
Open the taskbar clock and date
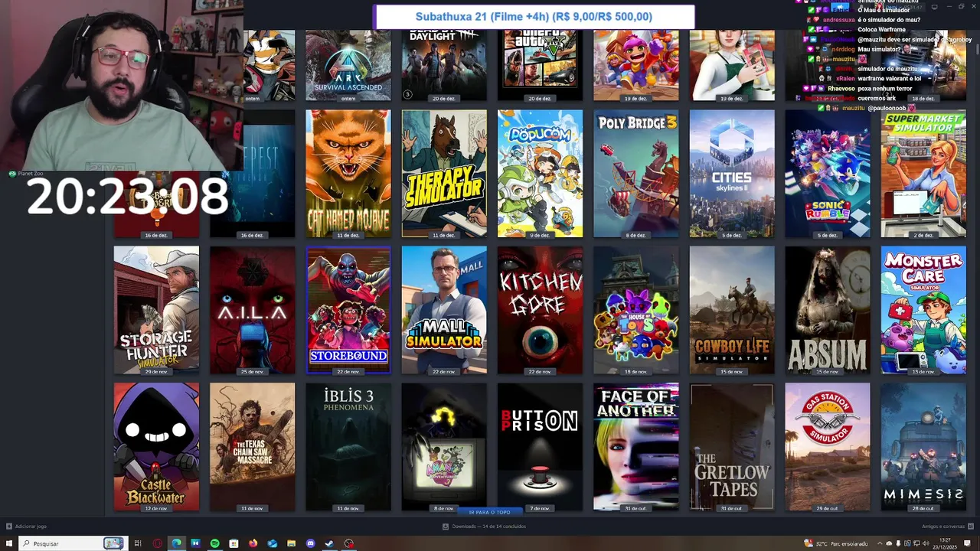point(945,543)
